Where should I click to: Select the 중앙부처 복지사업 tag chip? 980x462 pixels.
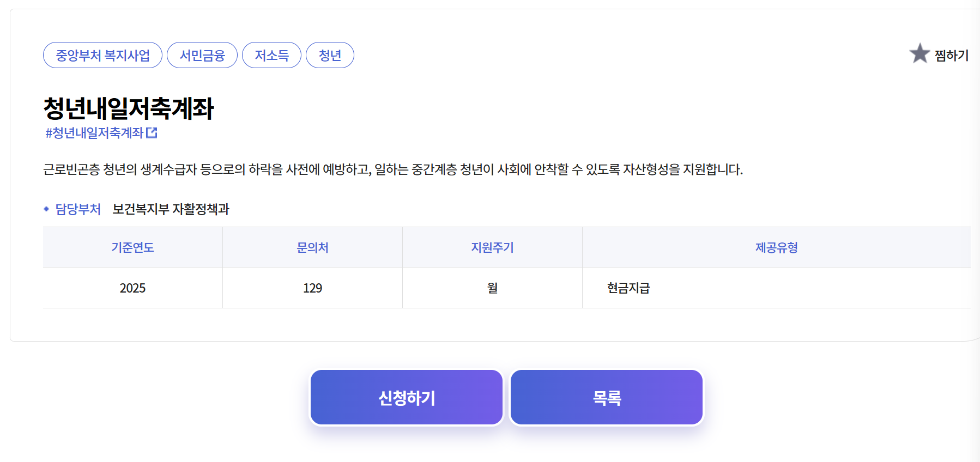coord(102,54)
